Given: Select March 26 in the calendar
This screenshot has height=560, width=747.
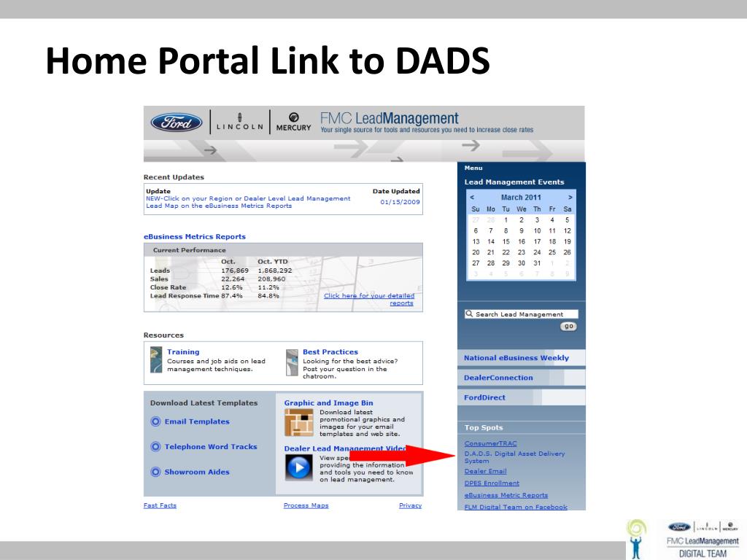Looking at the screenshot, I should coord(567,252).
